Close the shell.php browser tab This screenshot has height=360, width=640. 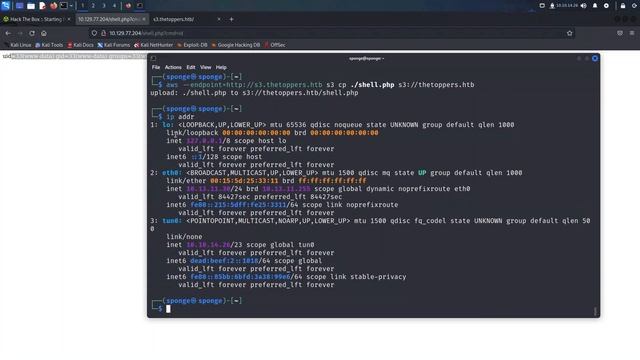point(144,19)
